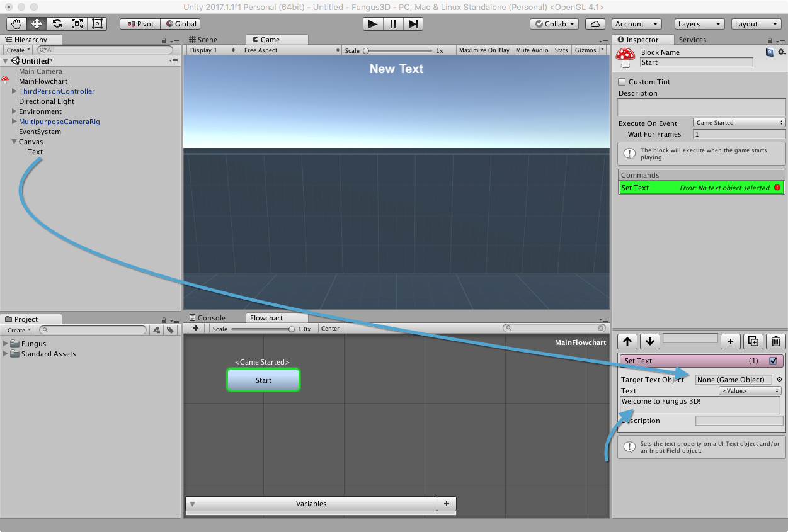Click the Fungus mushroom block icon

(625, 58)
